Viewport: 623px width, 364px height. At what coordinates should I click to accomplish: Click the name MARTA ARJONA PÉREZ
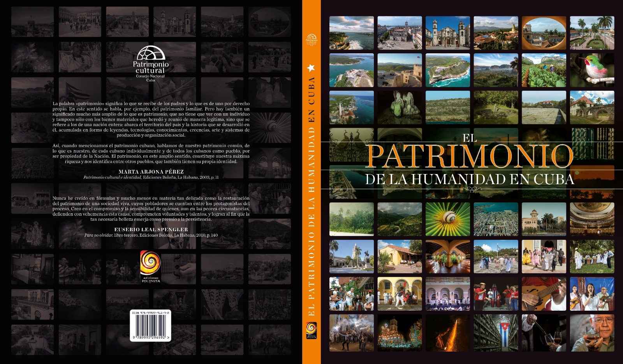[x=151, y=172]
